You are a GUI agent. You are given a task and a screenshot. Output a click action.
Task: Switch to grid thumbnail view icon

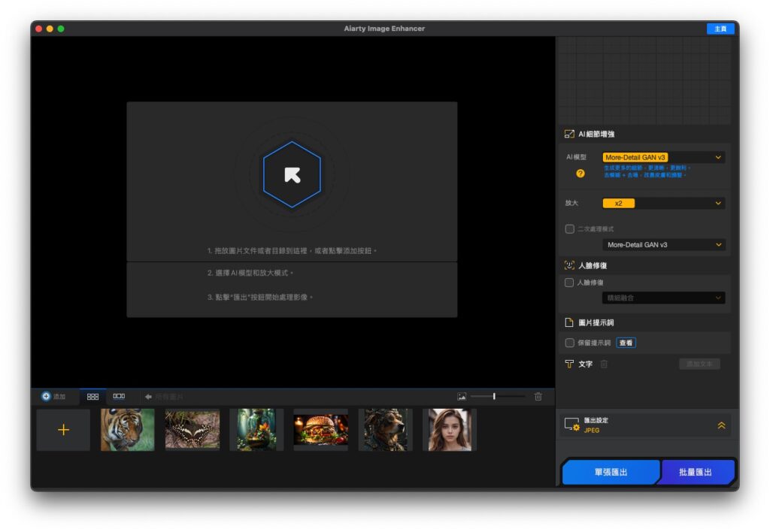coord(92,397)
